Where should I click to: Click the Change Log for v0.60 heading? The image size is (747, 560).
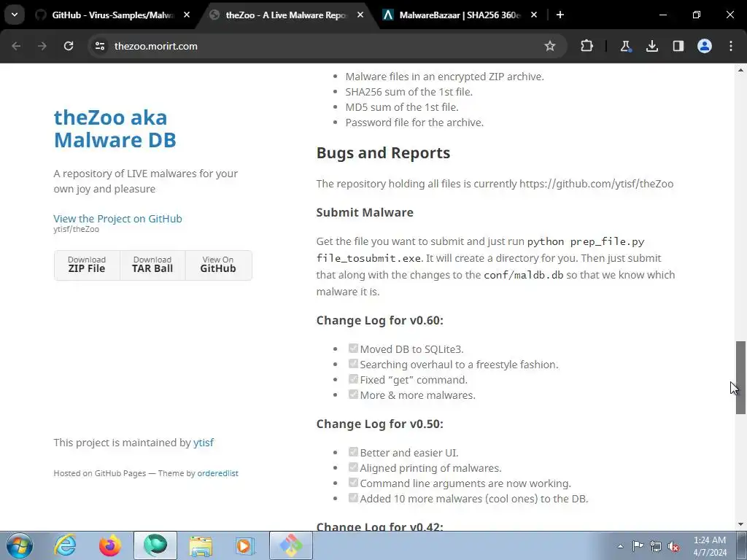click(379, 321)
